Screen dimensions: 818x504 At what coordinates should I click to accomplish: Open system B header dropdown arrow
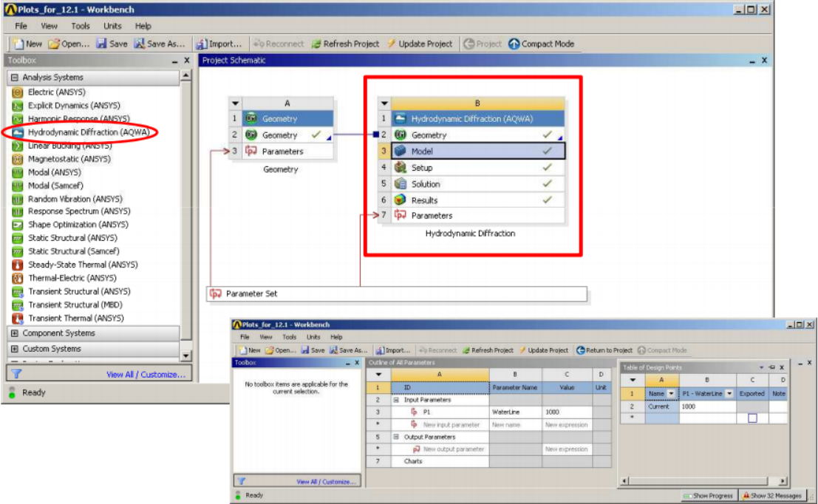click(384, 103)
